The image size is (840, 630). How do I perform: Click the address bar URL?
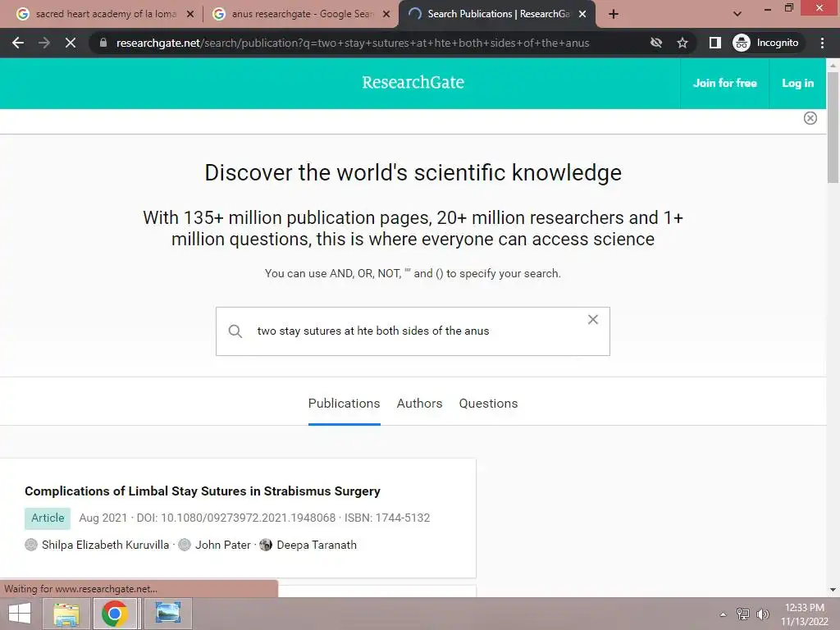(353, 43)
